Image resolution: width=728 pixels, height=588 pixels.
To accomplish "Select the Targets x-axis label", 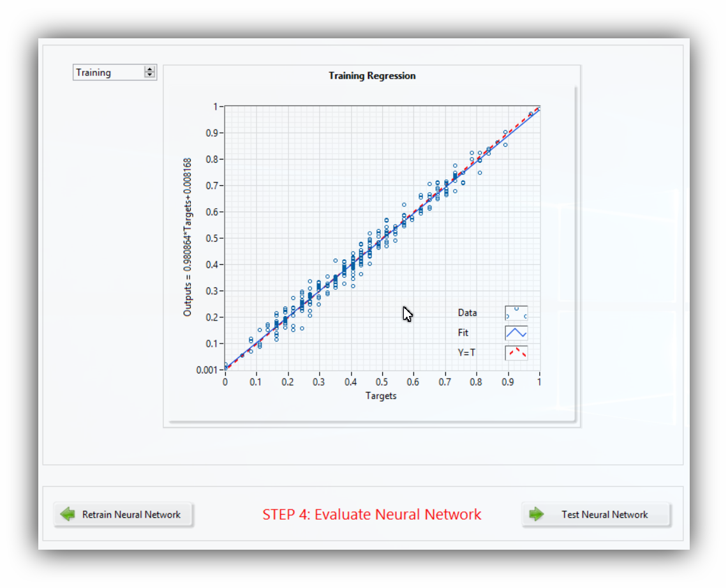I will [381, 396].
